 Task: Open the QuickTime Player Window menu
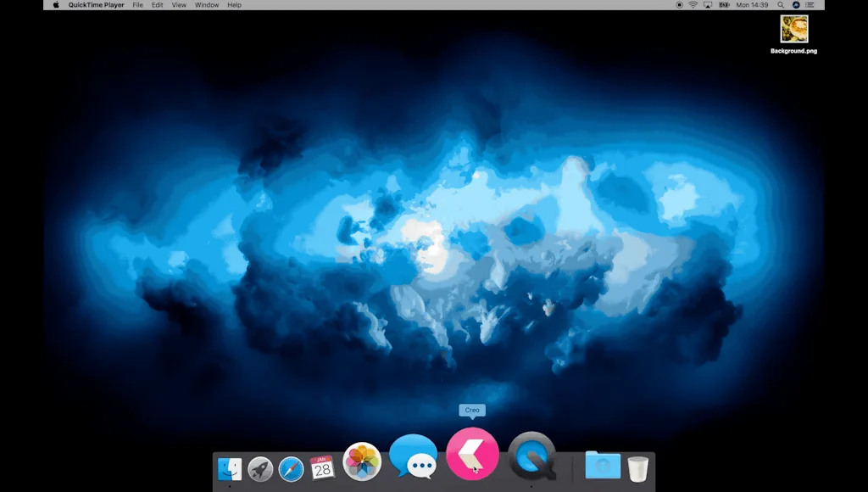(206, 5)
